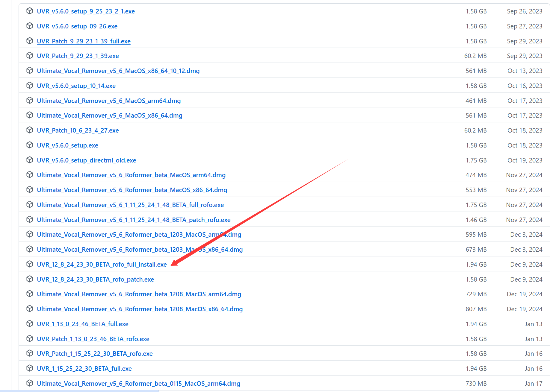Open the Roformer_beta_MacOS_arm64.dmg link

[131, 175]
